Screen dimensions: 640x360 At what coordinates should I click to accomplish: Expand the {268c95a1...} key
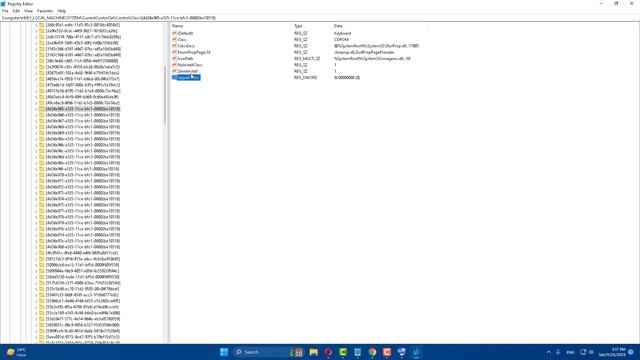[36, 25]
